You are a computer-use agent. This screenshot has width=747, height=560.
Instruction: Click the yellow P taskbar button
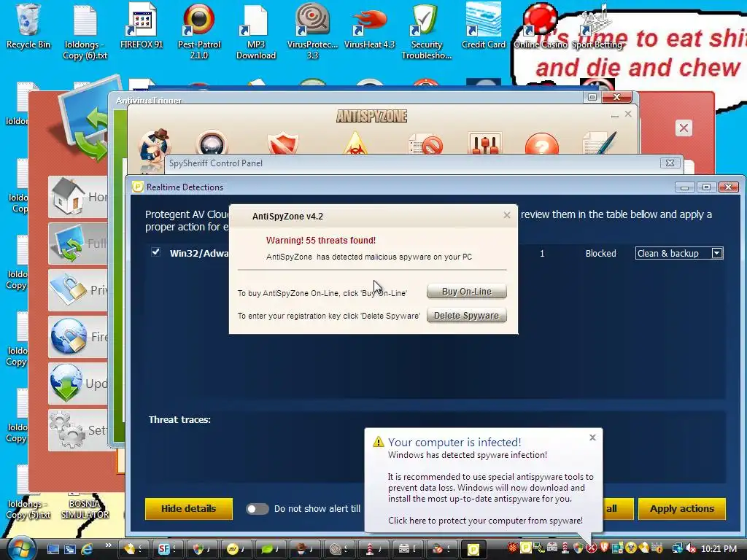click(x=473, y=549)
